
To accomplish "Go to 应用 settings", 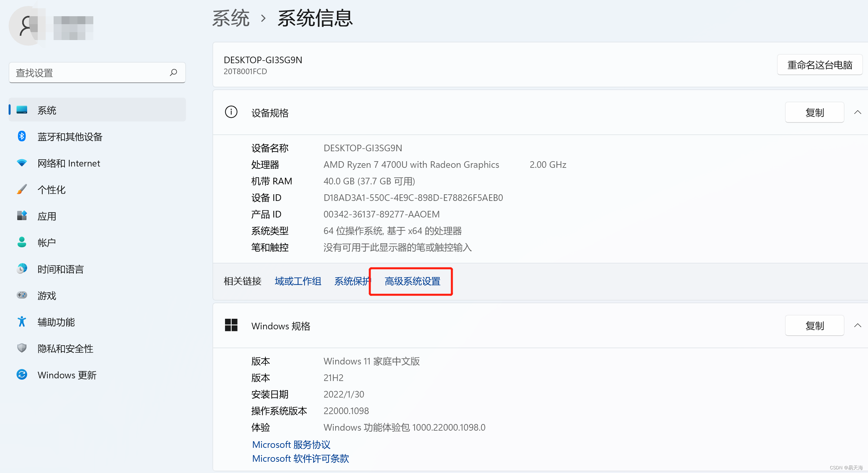I will click(97, 216).
